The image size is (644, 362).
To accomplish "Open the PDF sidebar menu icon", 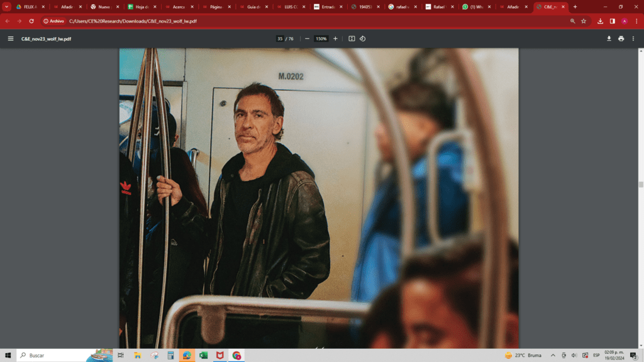I will (11, 38).
